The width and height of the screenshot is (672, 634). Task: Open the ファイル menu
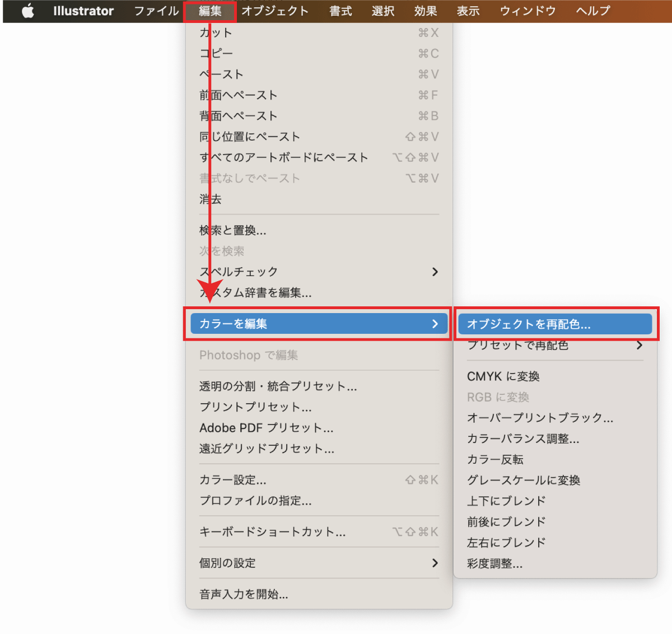click(x=156, y=11)
